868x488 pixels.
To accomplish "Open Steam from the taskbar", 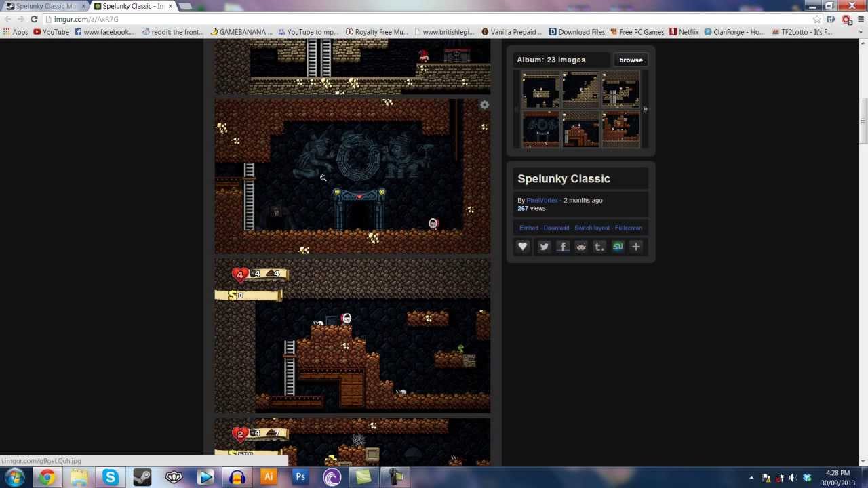I will point(142,477).
